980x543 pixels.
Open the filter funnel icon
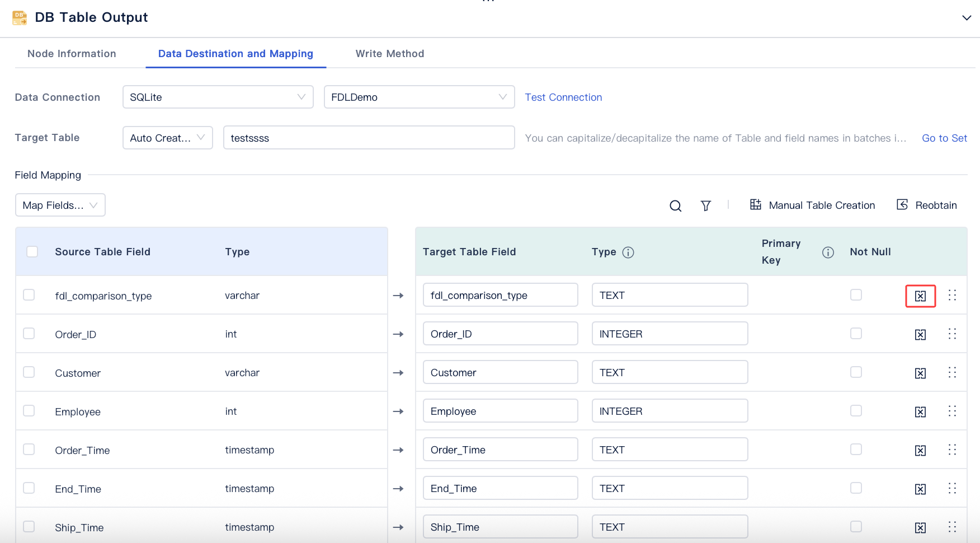click(706, 205)
